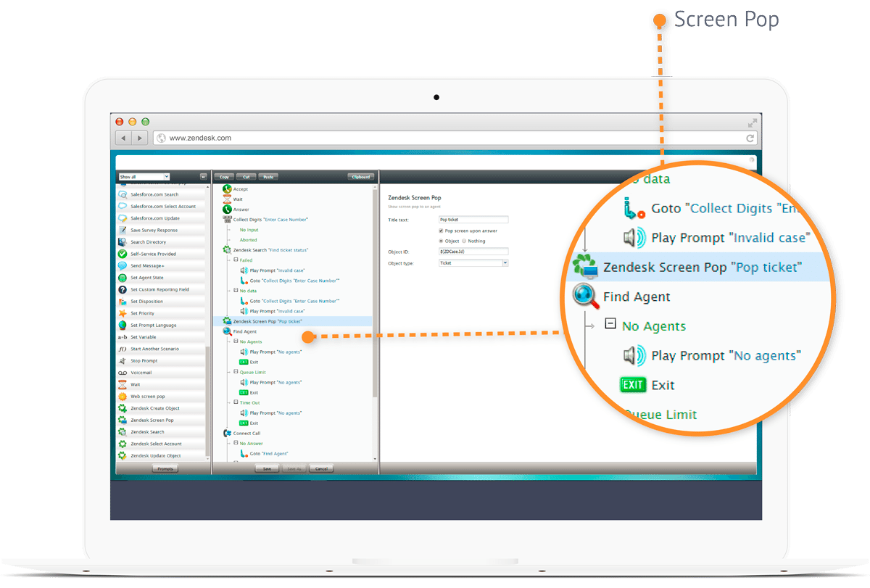Click the Find Agent magnifier icon in scenario
Image resolution: width=870 pixels, height=588 pixels.
[x=227, y=331]
